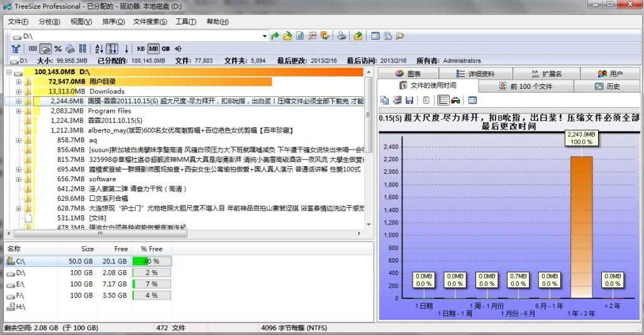Open the 分枝(B) menu

pos(49,21)
